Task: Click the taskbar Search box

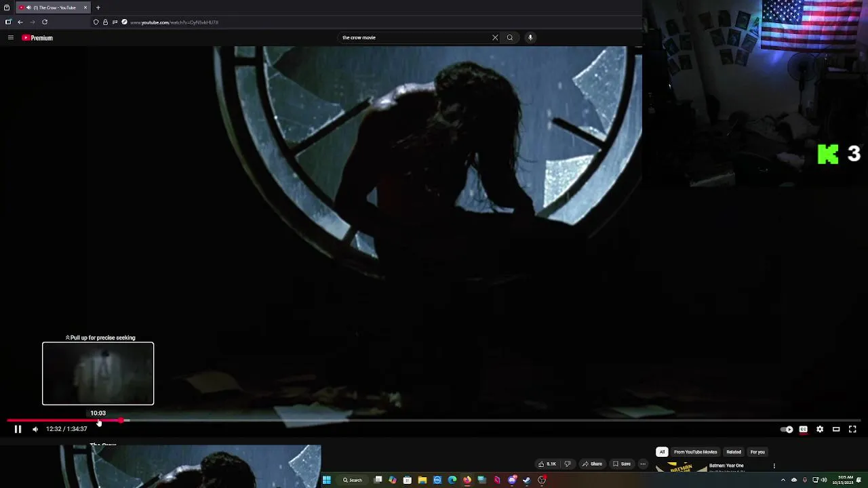Action: [x=353, y=480]
